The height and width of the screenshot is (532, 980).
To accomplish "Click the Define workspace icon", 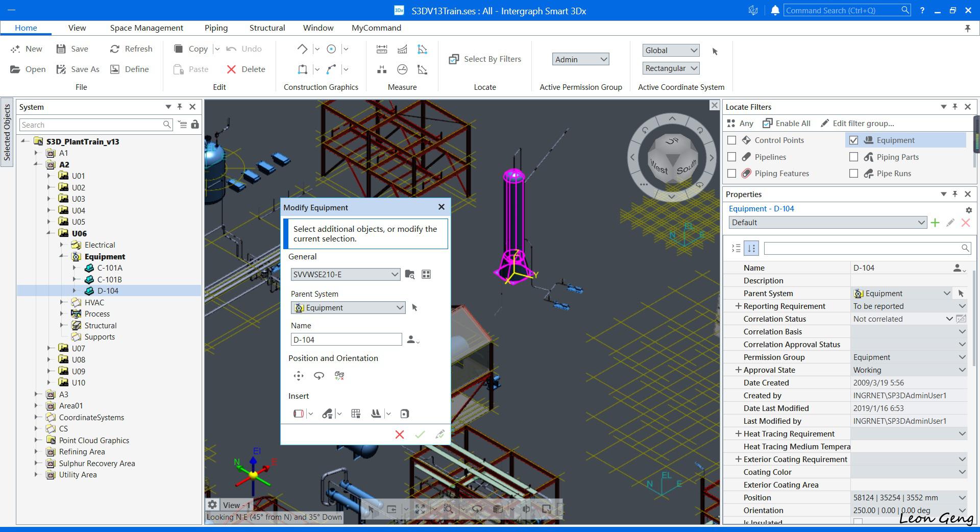I will pyautogui.click(x=115, y=69).
